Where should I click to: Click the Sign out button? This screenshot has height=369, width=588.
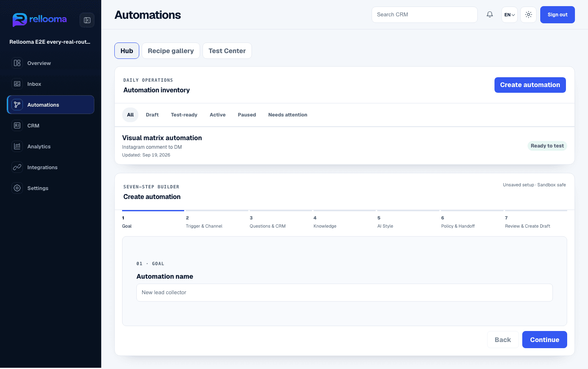pos(557,15)
